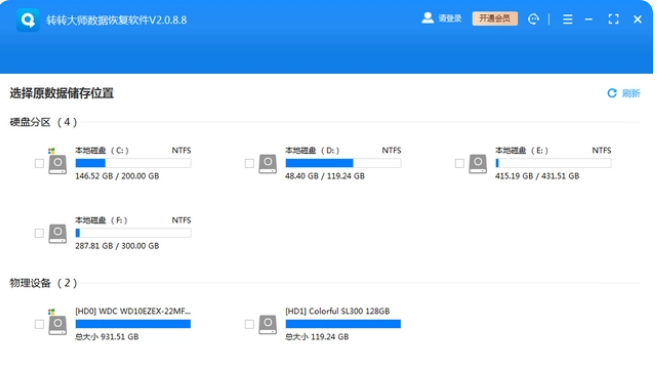Open the customer service headset icon
The image size is (657, 388).
pyautogui.click(x=533, y=19)
